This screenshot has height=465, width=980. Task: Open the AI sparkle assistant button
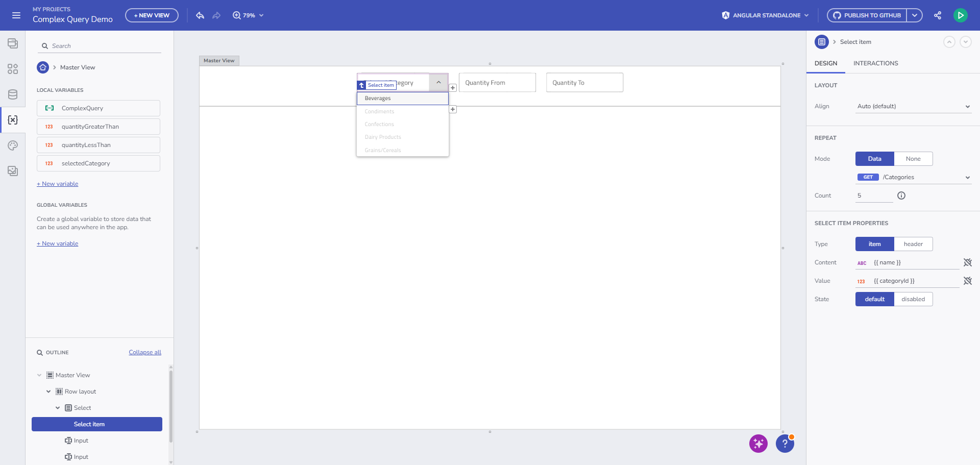coord(758,444)
